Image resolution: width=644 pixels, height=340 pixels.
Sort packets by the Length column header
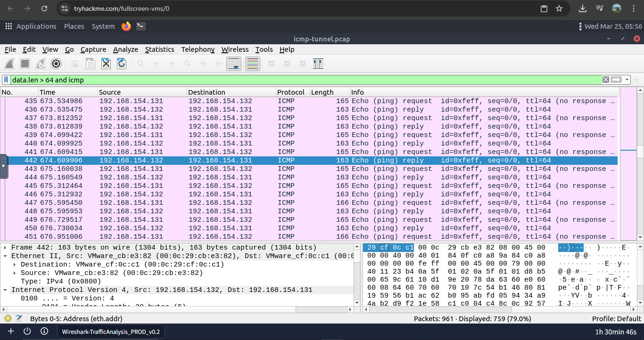pos(330,92)
